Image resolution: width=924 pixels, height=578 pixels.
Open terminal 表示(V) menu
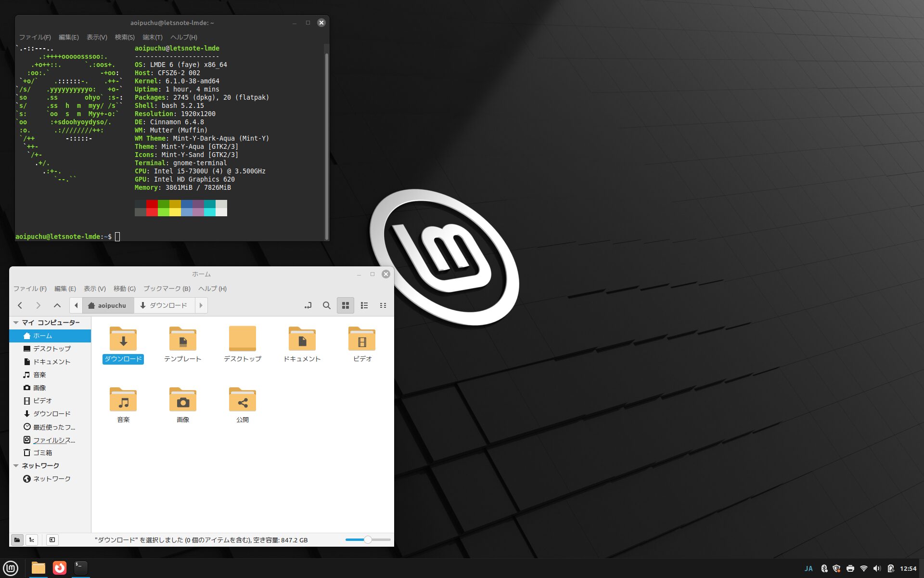(97, 37)
